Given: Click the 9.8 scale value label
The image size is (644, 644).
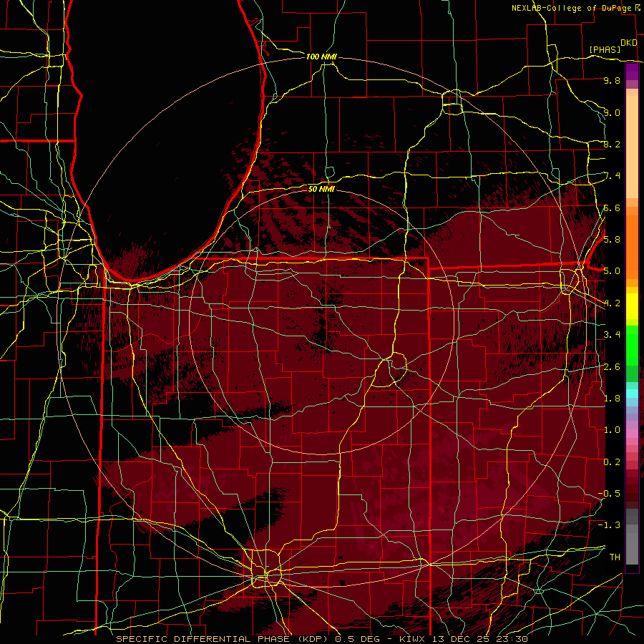Looking at the screenshot, I should (x=612, y=80).
